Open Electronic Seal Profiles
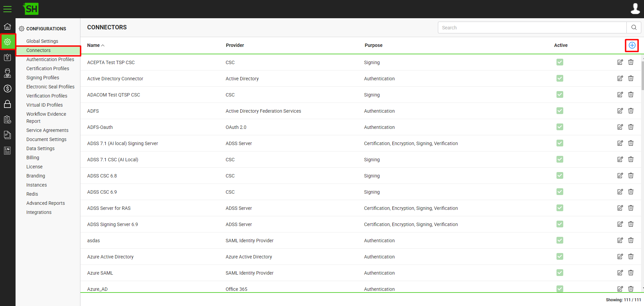The image size is (644, 306). (50, 87)
